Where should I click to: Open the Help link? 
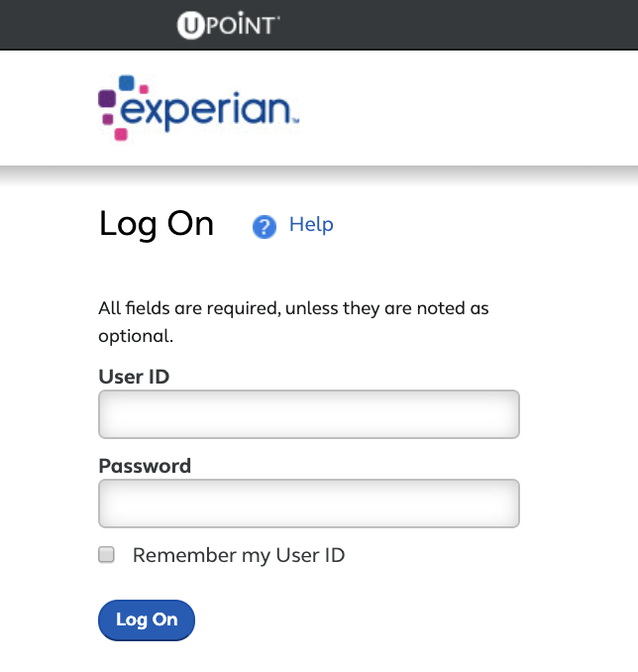[x=311, y=225]
